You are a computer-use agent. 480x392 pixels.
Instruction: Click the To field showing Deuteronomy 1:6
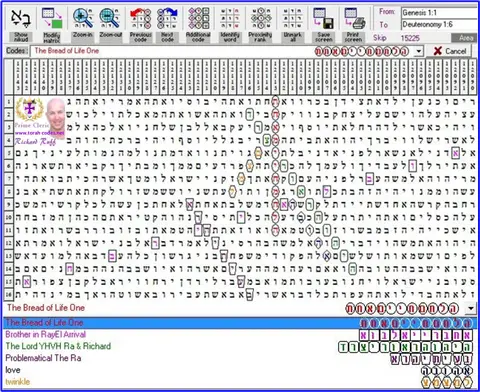(439, 24)
